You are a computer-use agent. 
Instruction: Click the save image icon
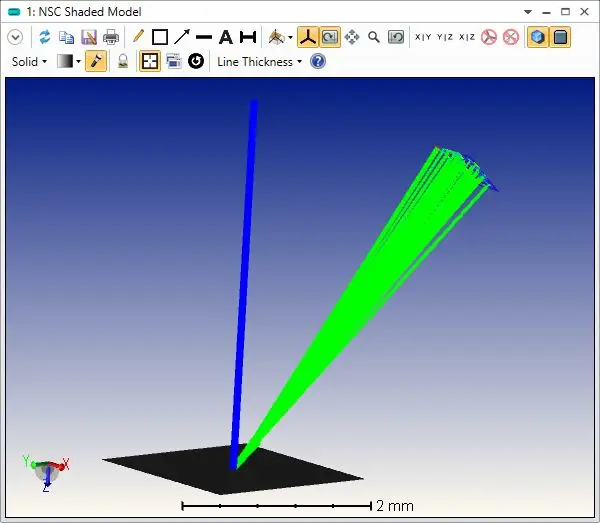(89, 37)
